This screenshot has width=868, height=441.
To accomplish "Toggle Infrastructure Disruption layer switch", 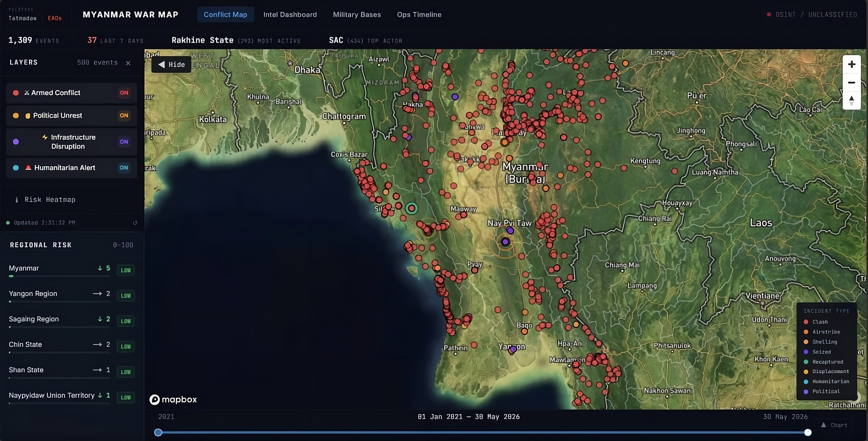I will coord(124,142).
